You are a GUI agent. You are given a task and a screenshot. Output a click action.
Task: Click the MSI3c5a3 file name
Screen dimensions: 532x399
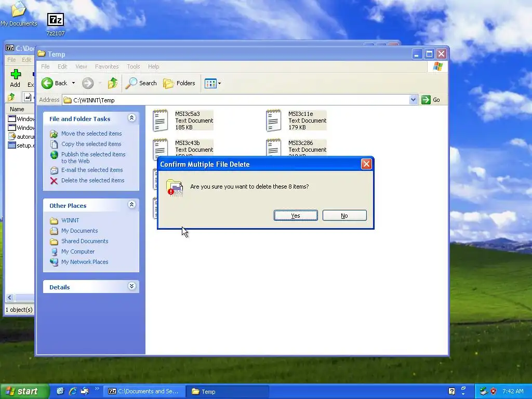[x=187, y=114]
